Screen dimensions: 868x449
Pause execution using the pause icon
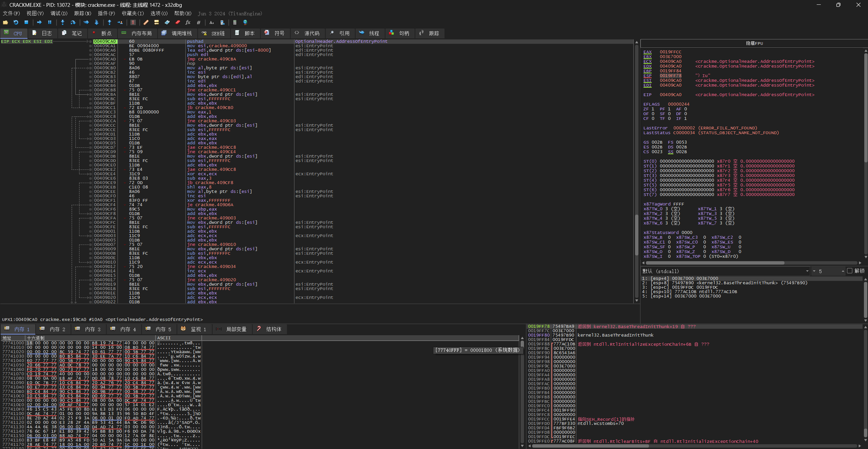tap(50, 22)
